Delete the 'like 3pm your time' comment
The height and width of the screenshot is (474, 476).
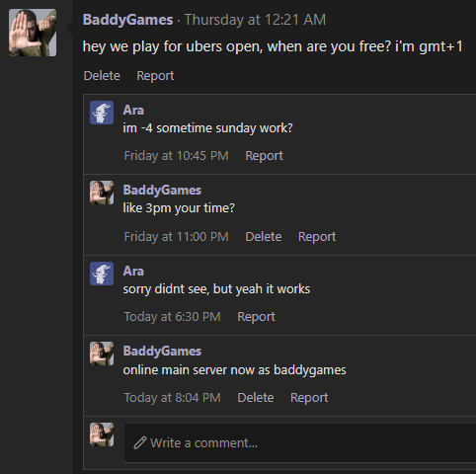pos(264,237)
